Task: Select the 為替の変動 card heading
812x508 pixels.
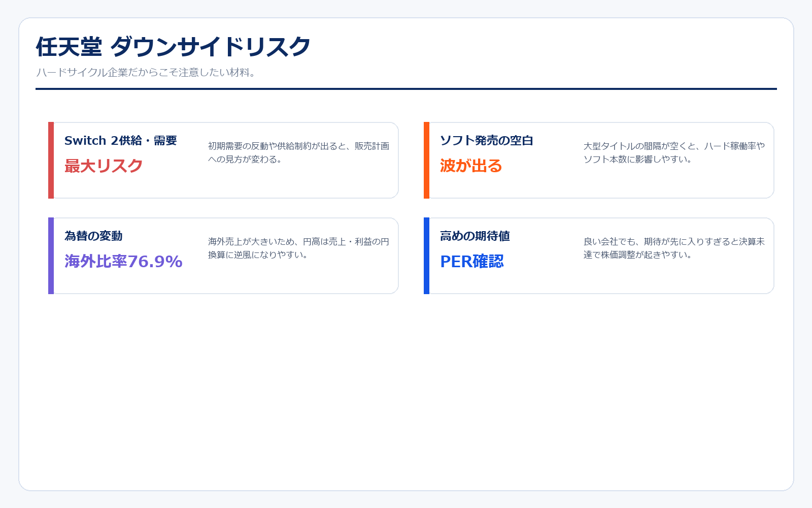Action: 93,236
